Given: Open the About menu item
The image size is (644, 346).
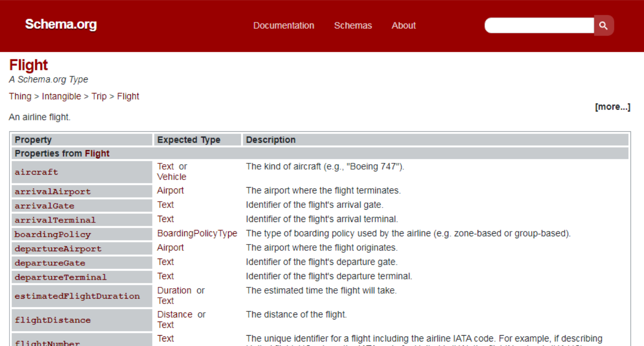Looking at the screenshot, I should pyautogui.click(x=404, y=26).
